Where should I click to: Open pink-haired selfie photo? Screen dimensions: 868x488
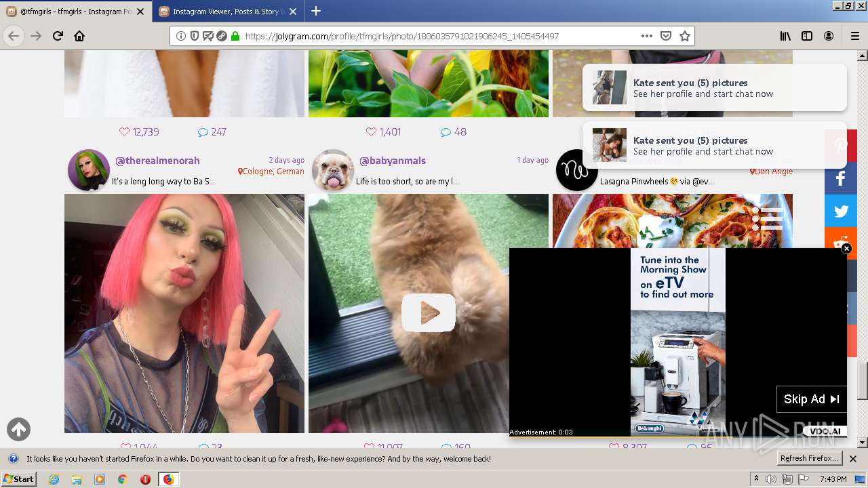184,313
